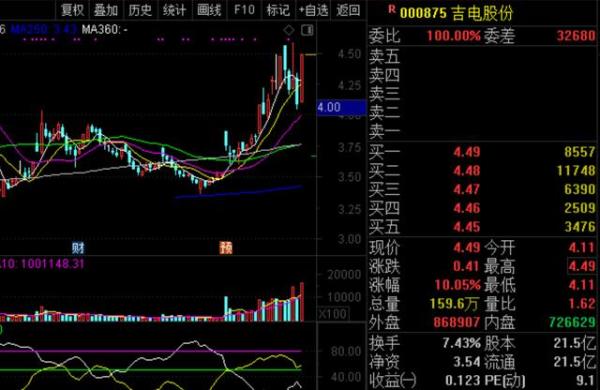This screenshot has width=600, height=390.
Task: Click the X100 volume scale box
Action: 333,314
